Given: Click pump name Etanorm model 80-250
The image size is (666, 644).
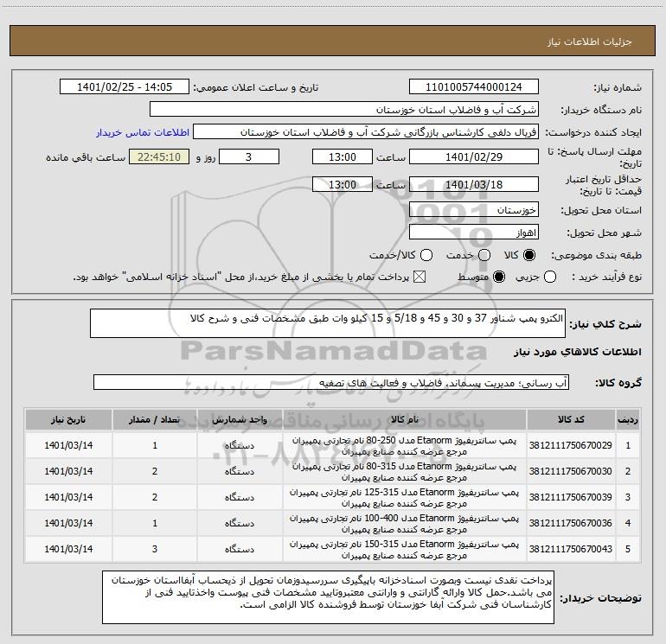Looking at the screenshot, I should click(405, 446).
